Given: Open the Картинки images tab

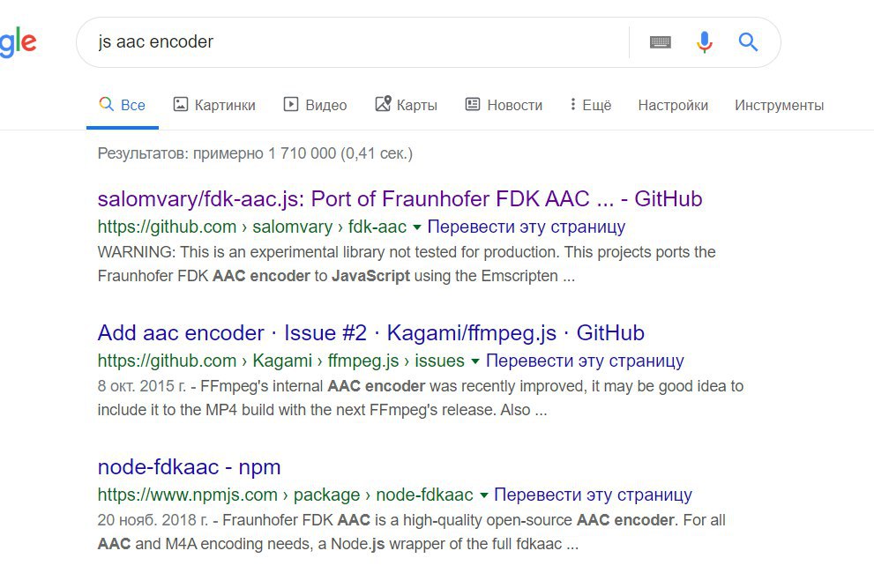Looking at the screenshot, I should point(214,105).
